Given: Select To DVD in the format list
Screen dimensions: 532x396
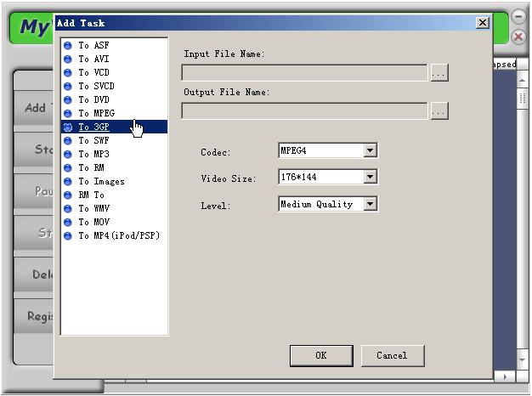Looking at the screenshot, I should [93, 99].
